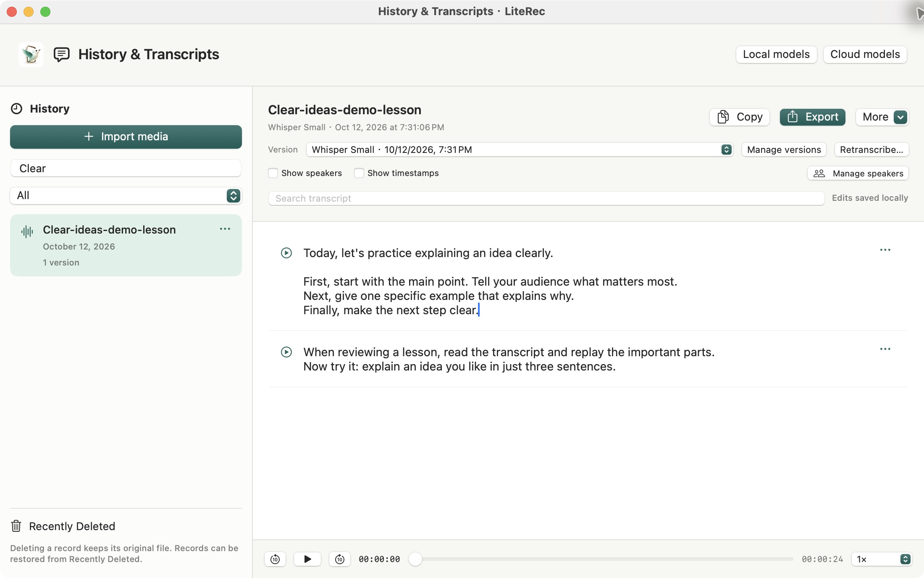Skip back 10 seconds
This screenshot has width=924, height=578.
tap(275, 559)
